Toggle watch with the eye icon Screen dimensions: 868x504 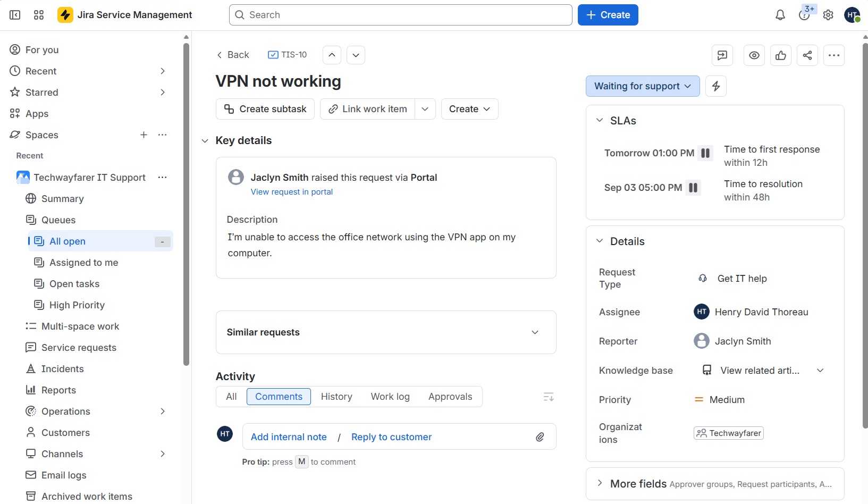754,55
